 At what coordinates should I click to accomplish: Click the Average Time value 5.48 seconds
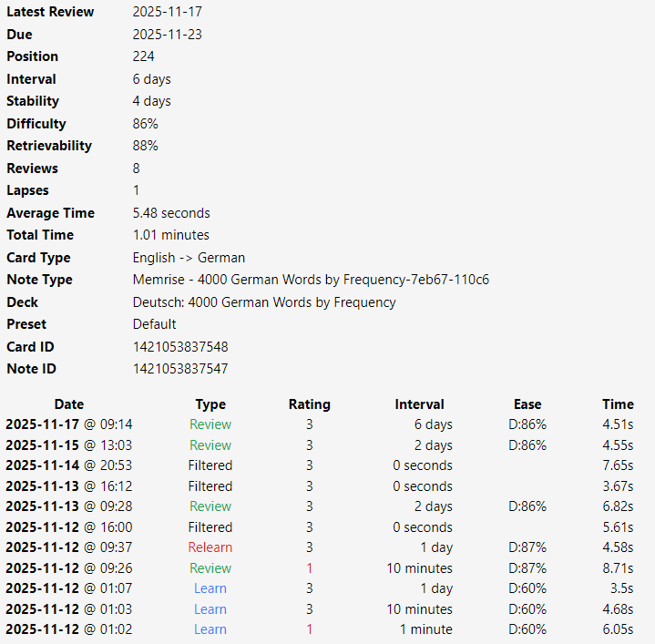point(171,213)
